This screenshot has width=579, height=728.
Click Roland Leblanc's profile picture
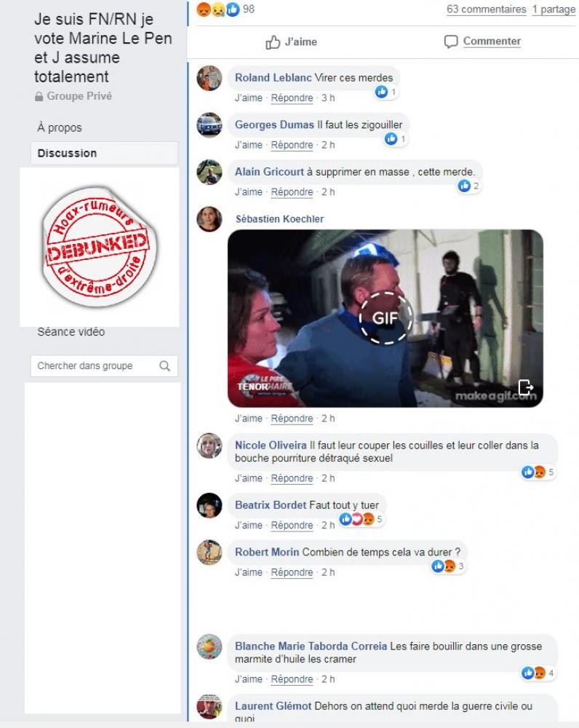coord(209,78)
